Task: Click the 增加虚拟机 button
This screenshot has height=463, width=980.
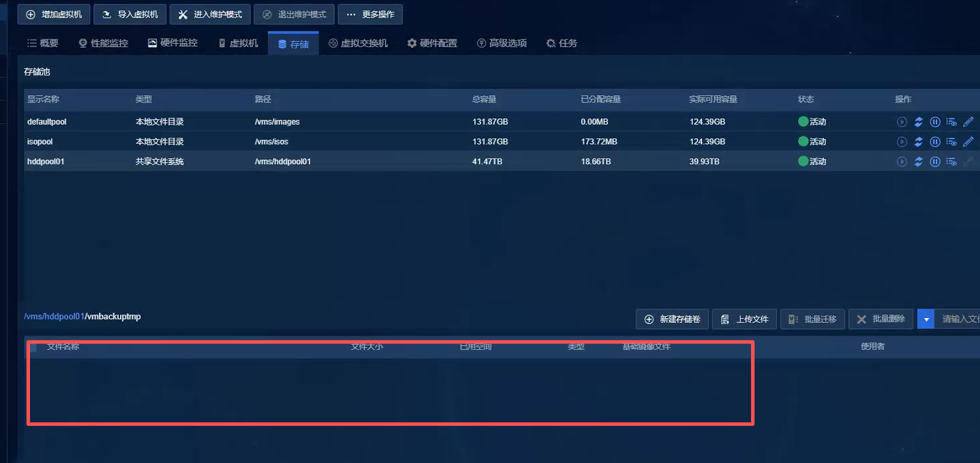Action: click(x=54, y=14)
